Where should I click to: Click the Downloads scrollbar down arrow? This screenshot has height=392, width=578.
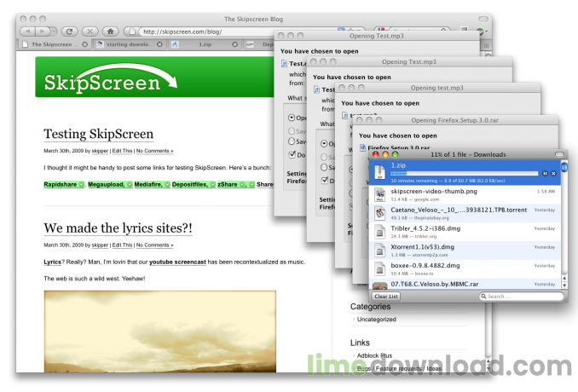point(564,285)
